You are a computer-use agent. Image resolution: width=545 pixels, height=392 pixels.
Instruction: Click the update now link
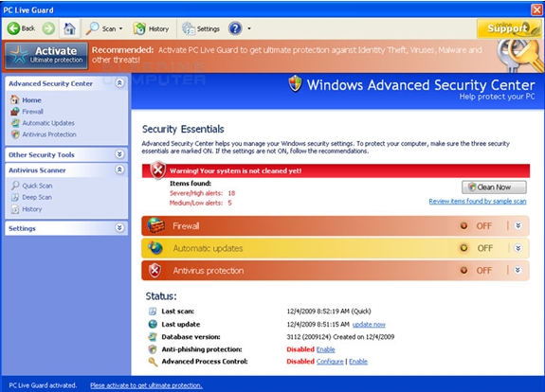369,324
